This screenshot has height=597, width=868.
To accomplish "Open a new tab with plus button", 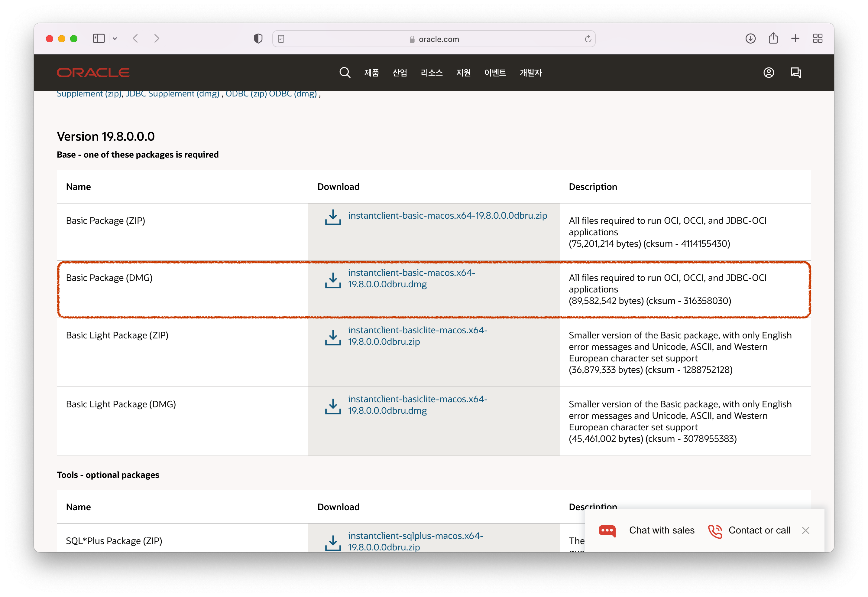I will [x=795, y=38].
